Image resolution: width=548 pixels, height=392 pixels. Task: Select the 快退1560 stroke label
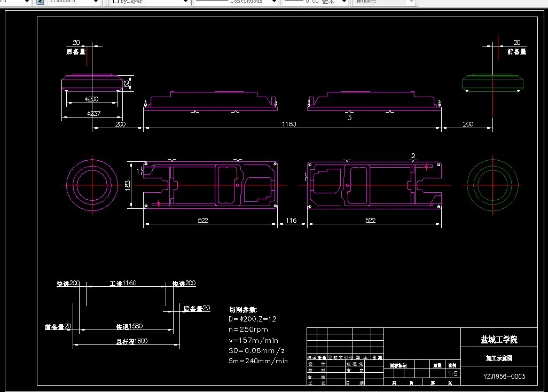(x=129, y=326)
